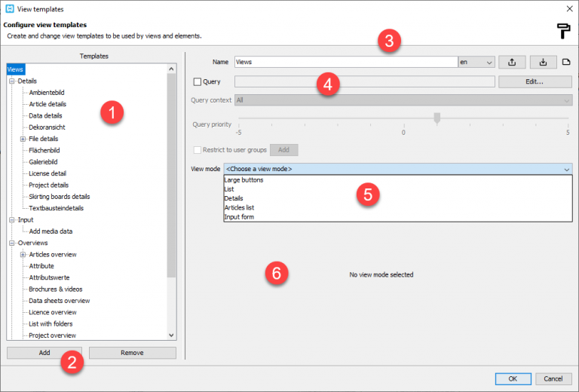Open the Query context dropdown
This screenshot has width=579, height=392.
point(403,100)
